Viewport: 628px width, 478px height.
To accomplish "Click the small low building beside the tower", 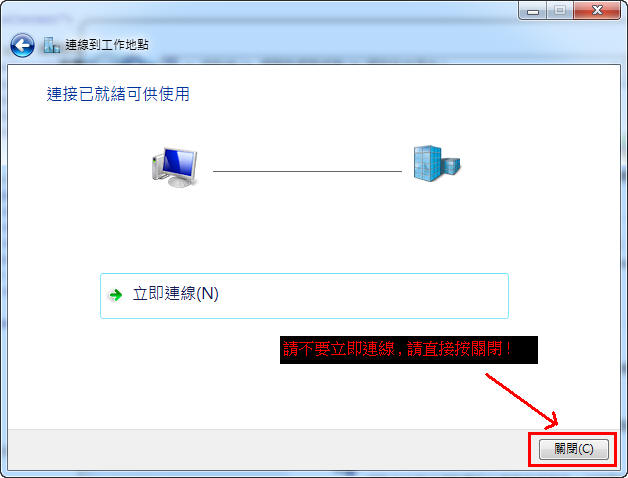I will click(x=451, y=166).
